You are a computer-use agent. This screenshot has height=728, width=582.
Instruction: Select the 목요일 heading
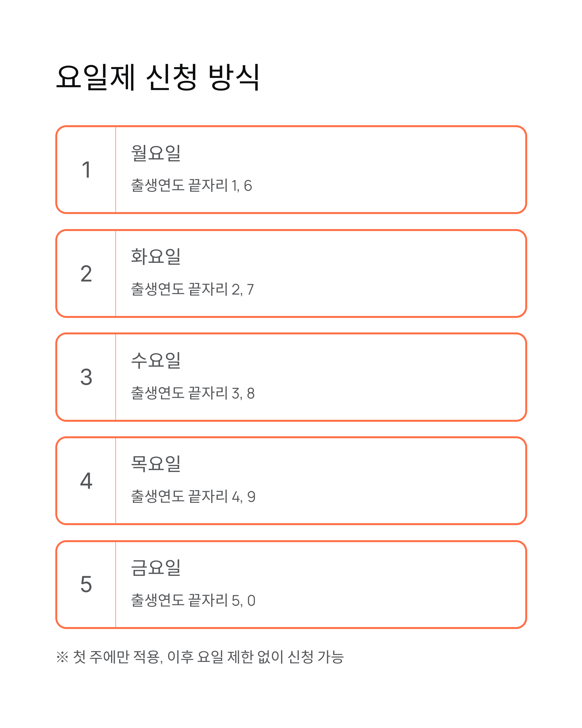tap(156, 464)
